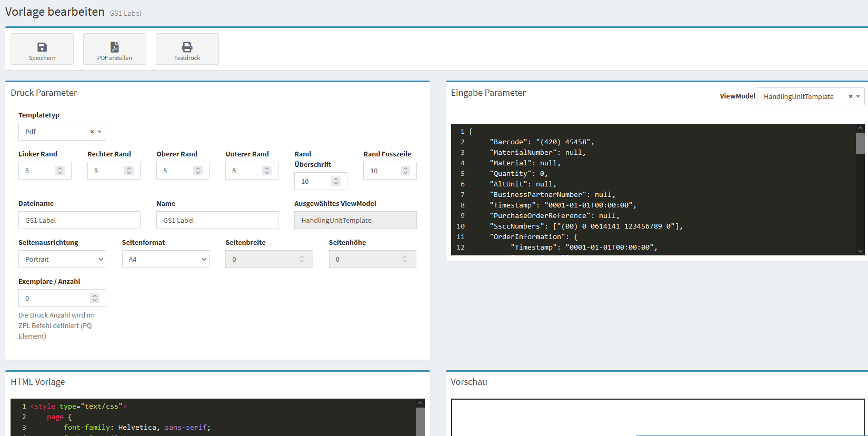Click the Dateiname input field

[79, 220]
